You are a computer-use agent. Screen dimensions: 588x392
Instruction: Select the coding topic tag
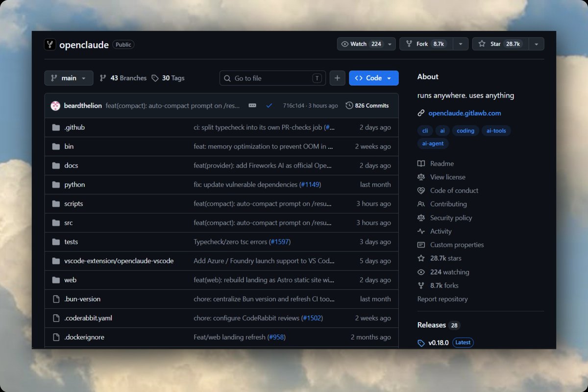465,131
